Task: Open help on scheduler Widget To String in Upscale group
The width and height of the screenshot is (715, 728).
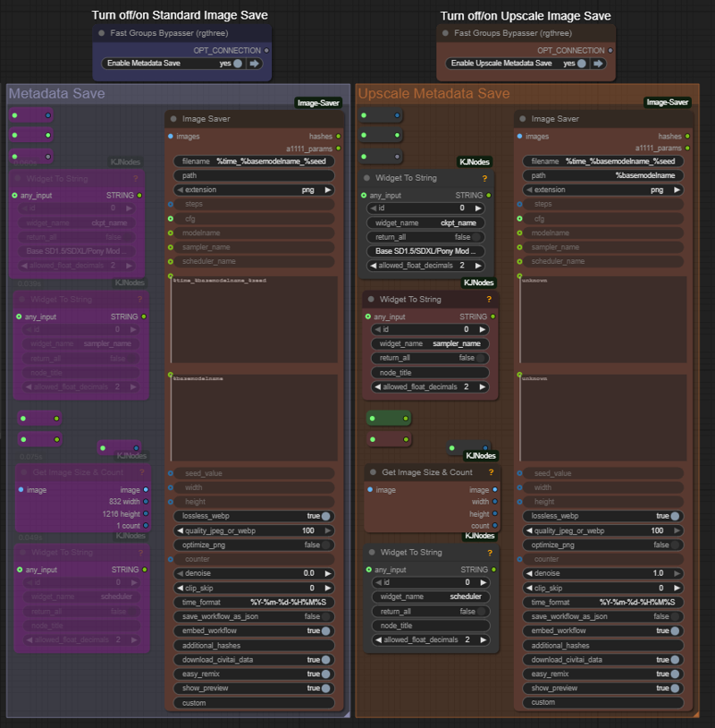Action: tap(490, 553)
